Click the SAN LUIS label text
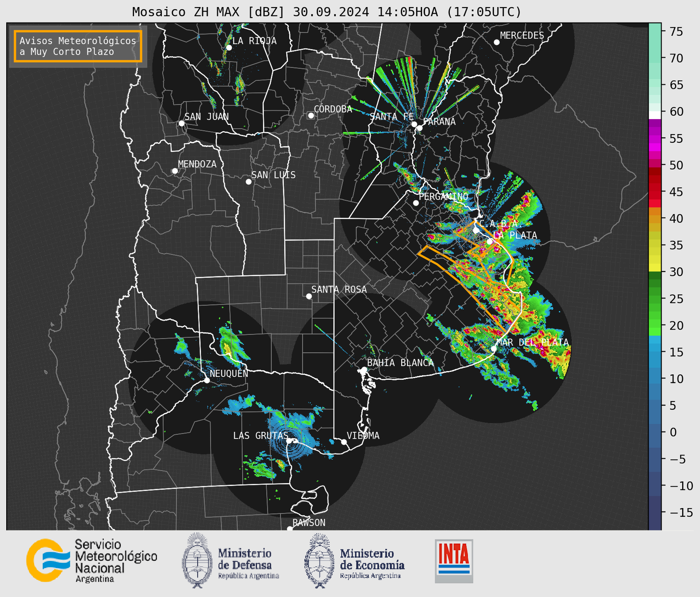 (x=273, y=175)
